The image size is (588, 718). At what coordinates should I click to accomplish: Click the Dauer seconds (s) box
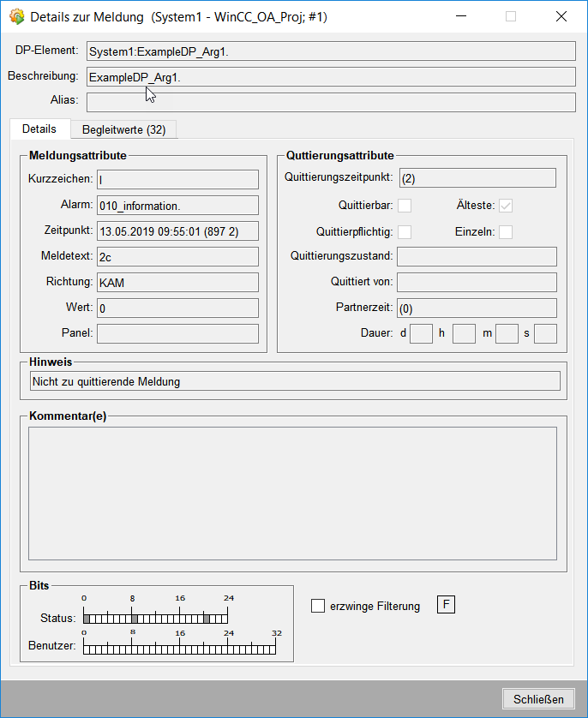pos(545,333)
